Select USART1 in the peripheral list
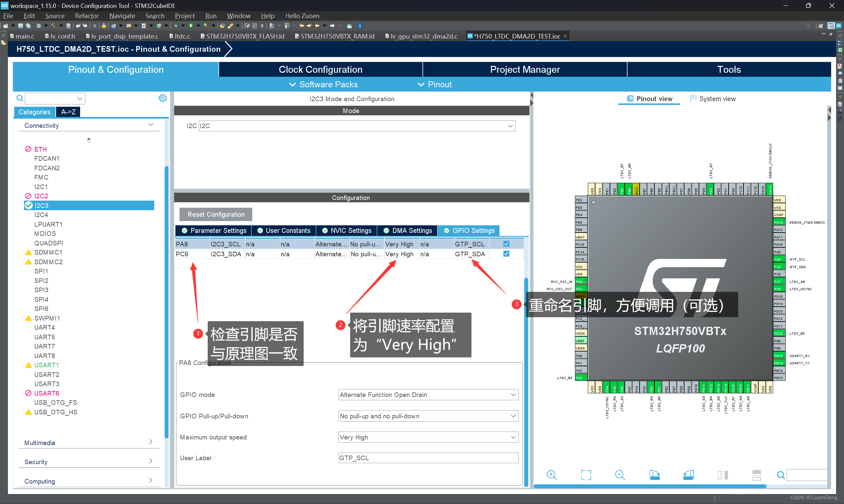Image resolution: width=844 pixels, height=504 pixels. pyautogui.click(x=46, y=365)
